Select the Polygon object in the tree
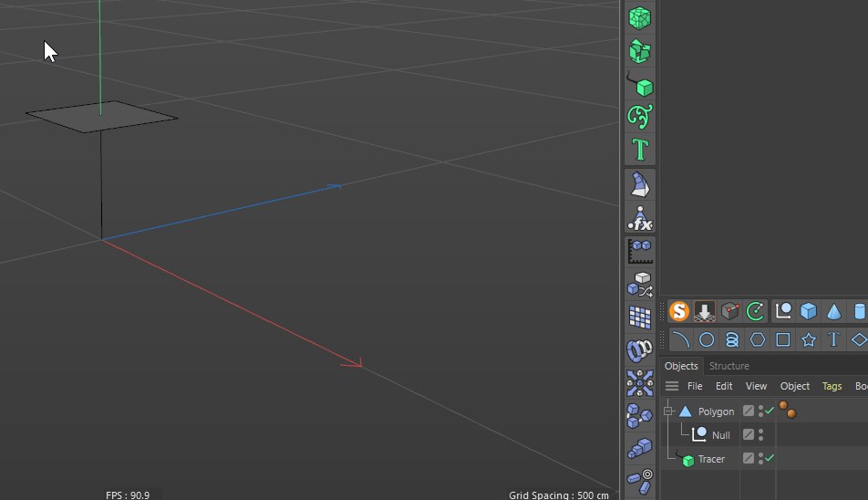The image size is (868, 500). click(716, 411)
